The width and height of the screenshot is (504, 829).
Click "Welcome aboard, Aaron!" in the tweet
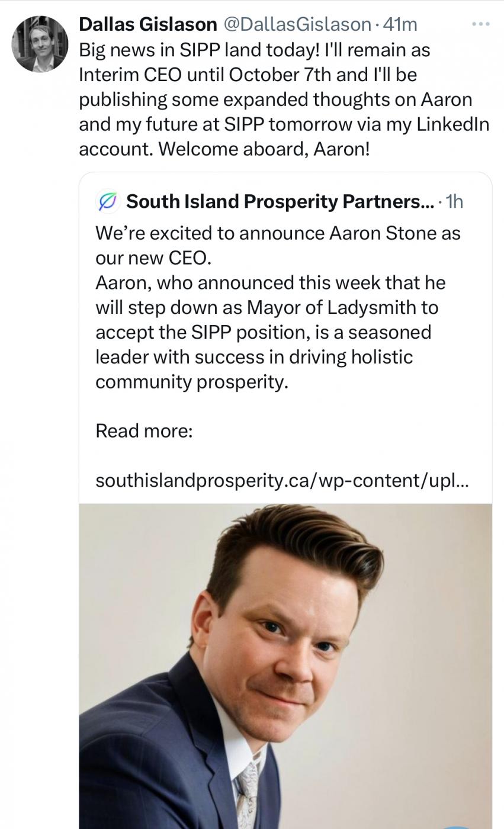click(264, 149)
